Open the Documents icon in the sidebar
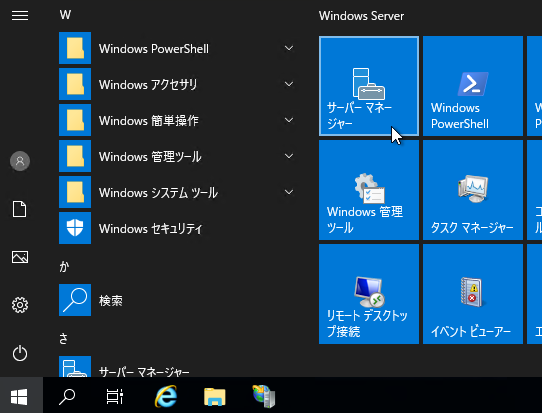This screenshot has width=542, height=413. [x=20, y=209]
